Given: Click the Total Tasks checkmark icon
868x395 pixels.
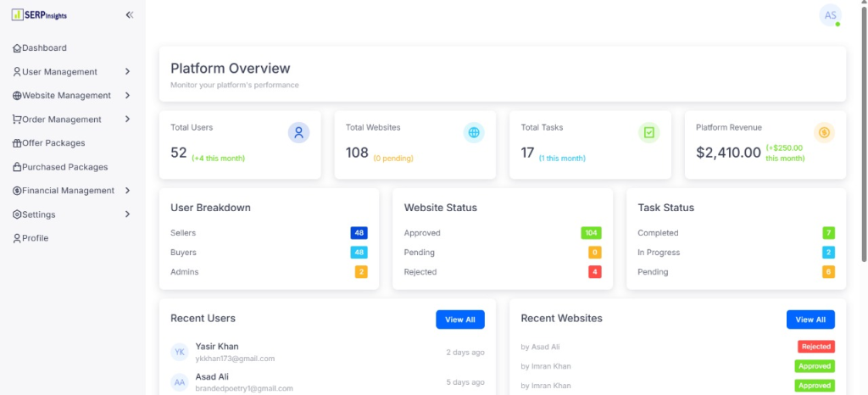Looking at the screenshot, I should pos(648,132).
